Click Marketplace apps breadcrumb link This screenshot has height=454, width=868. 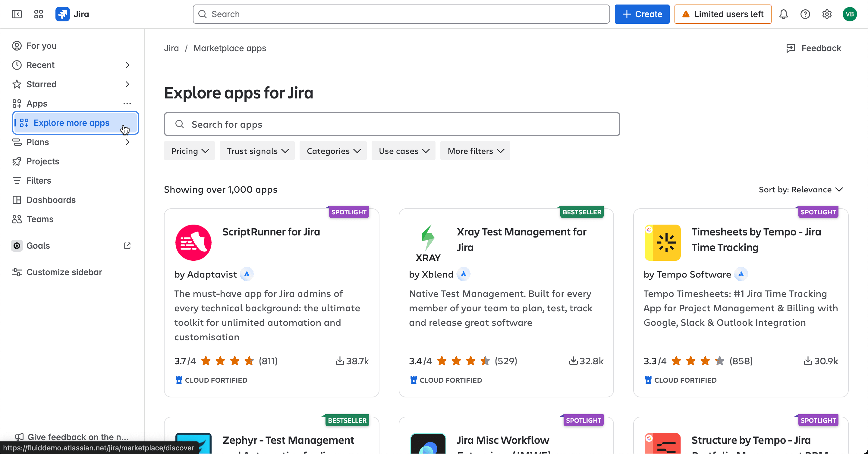pyautogui.click(x=229, y=48)
